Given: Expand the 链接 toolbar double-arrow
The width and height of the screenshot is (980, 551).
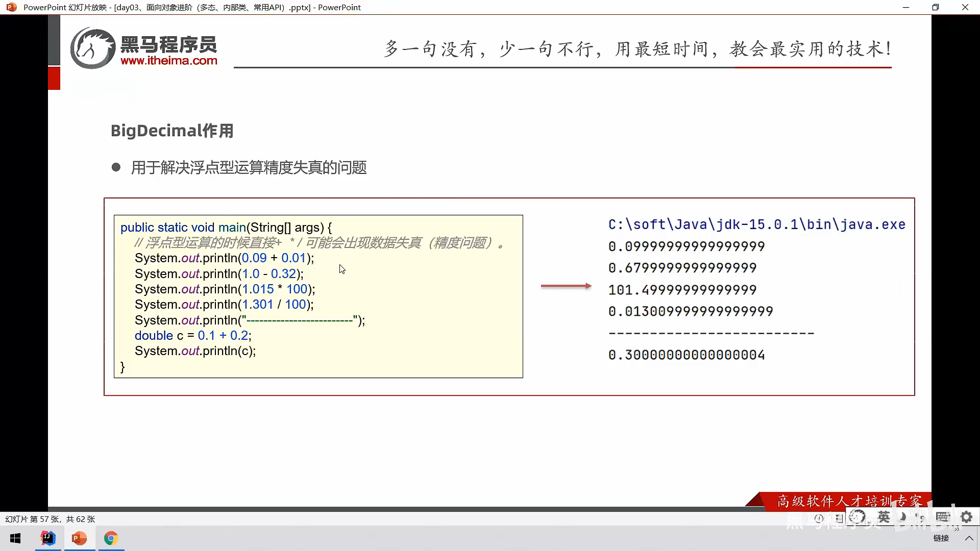Looking at the screenshot, I should tap(957, 530).
